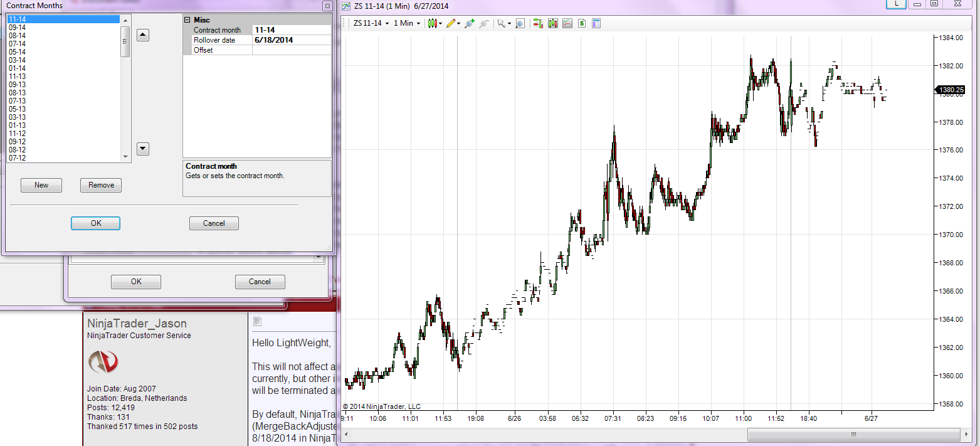Click chart horizontal scrollbar thumb
This screenshot has width=980, height=446.
pos(854,434)
